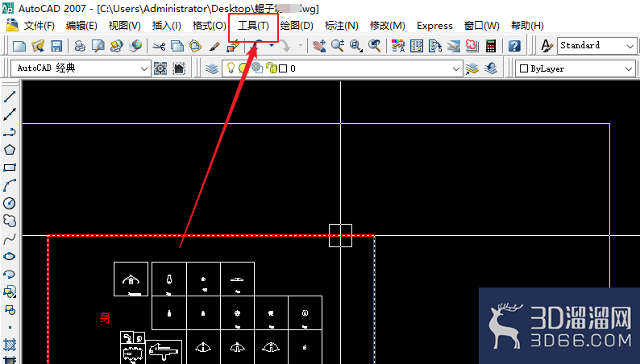Image resolution: width=640 pixels, height=364 pixels.
Task: Select the Line draw tool
Action: [x=10, y=97]
